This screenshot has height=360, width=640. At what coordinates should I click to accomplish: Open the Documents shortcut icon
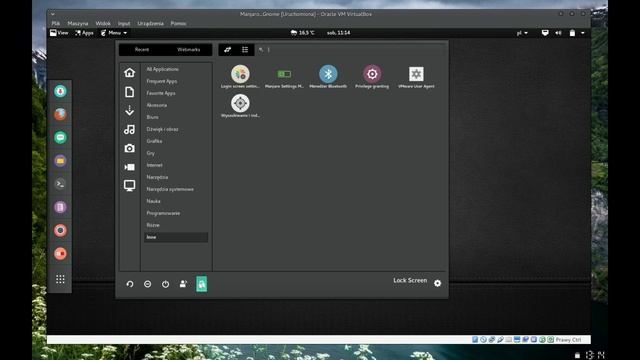click(129, 92)
